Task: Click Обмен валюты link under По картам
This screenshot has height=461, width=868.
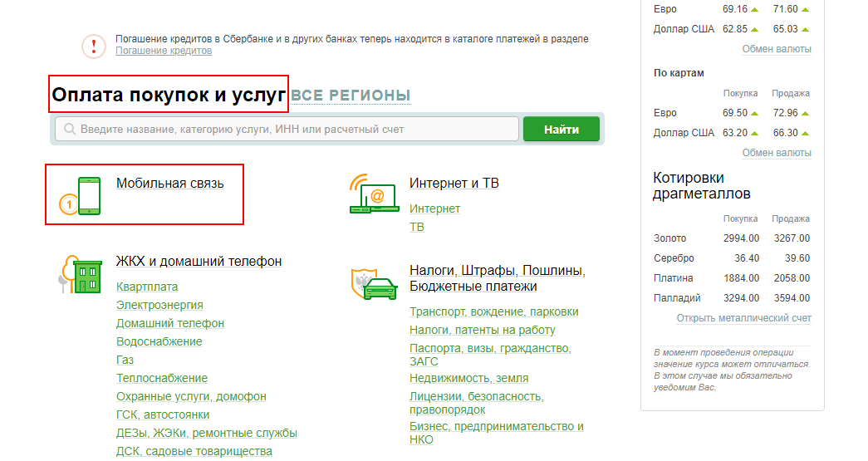Action: click(x=776, y=153)
